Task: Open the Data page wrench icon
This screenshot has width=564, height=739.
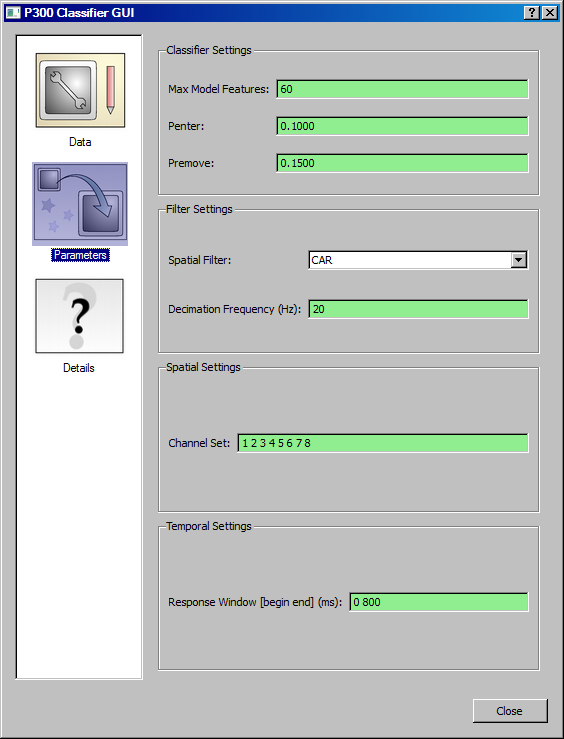Action: [80, 90]
